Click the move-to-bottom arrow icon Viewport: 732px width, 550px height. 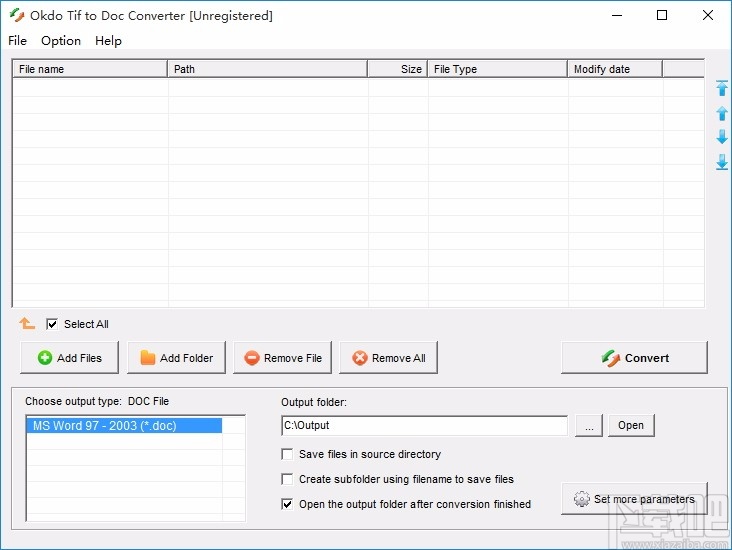(x=722, y=162)
